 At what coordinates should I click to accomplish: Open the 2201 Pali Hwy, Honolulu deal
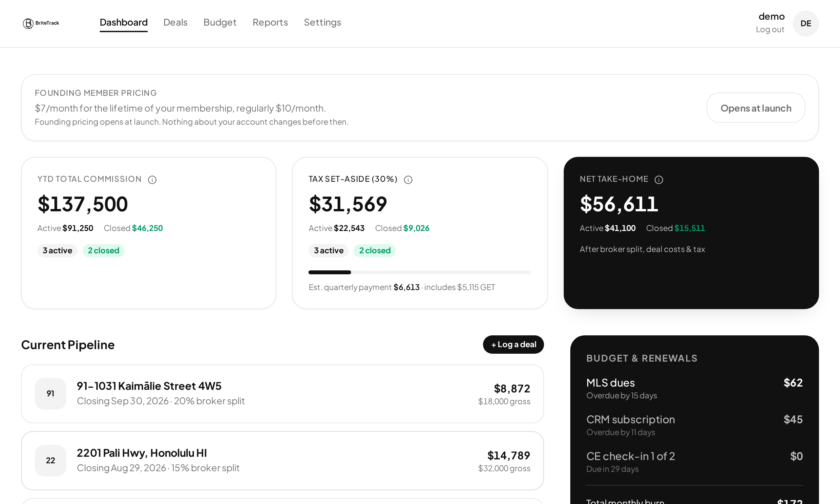[x=283, y=461]
